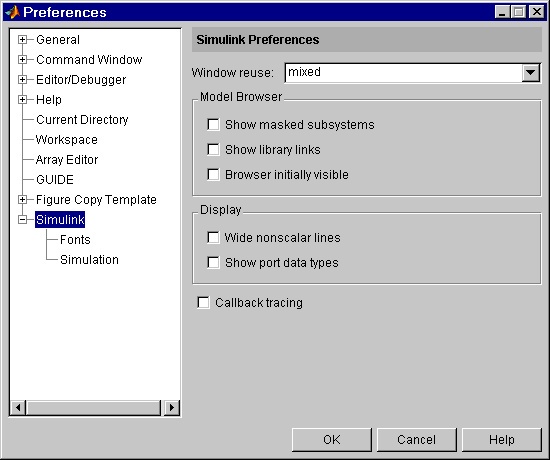Viewport: 550px width, 460px height.
Task: Select the Fonts item under Simulink
Action: 75,240
